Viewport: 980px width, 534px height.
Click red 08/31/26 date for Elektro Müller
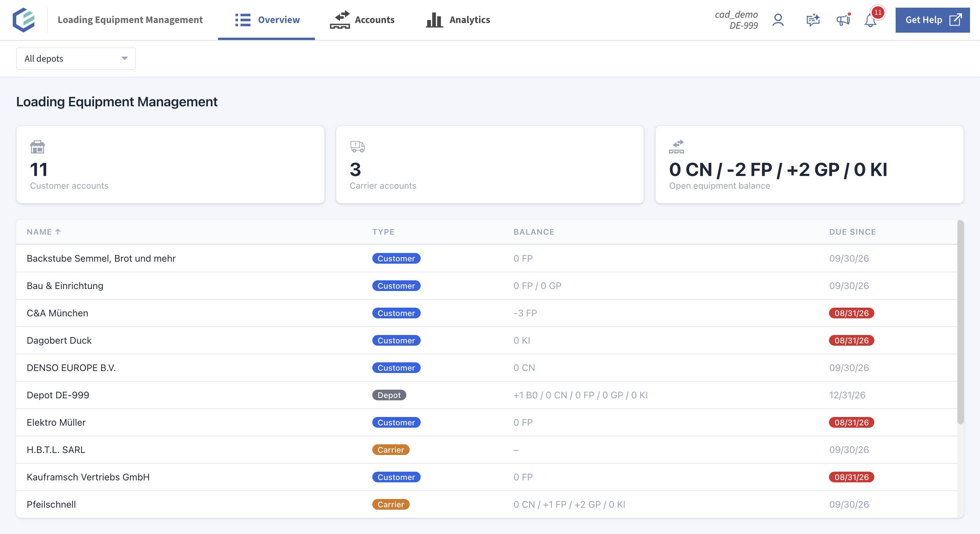[851, 423]
